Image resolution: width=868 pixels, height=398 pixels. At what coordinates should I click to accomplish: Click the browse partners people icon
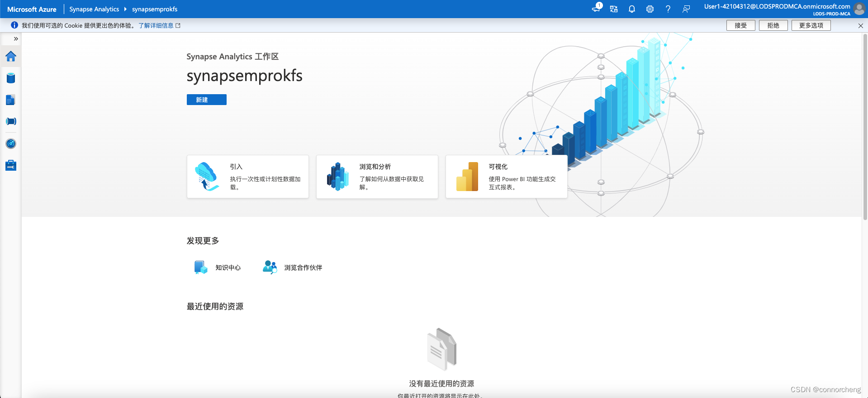[270, 267]
